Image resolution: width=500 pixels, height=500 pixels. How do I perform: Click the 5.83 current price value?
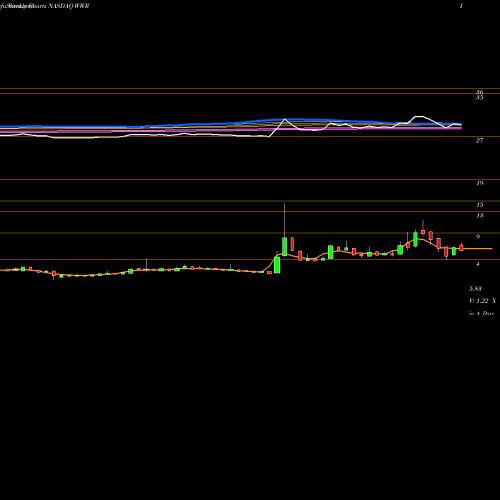coord(475,289)
